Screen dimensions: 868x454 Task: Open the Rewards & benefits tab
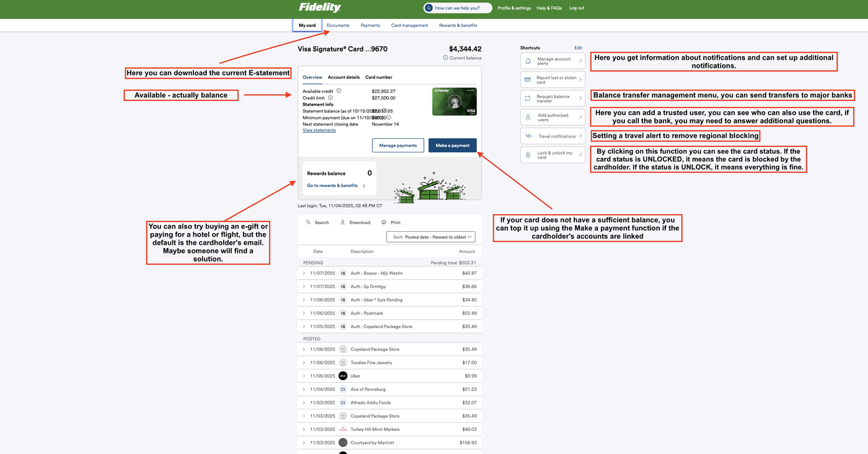458,25
